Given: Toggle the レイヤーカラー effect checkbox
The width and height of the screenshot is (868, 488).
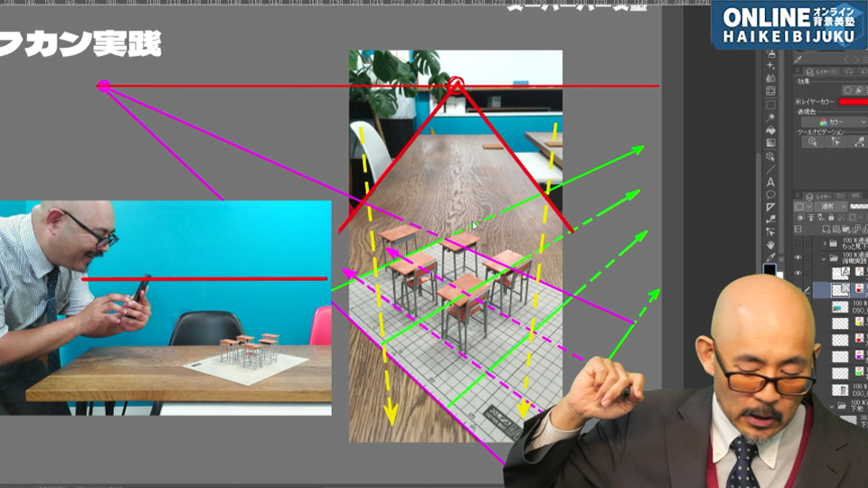Looking at the screenshot, I should [x=797, y=102].
